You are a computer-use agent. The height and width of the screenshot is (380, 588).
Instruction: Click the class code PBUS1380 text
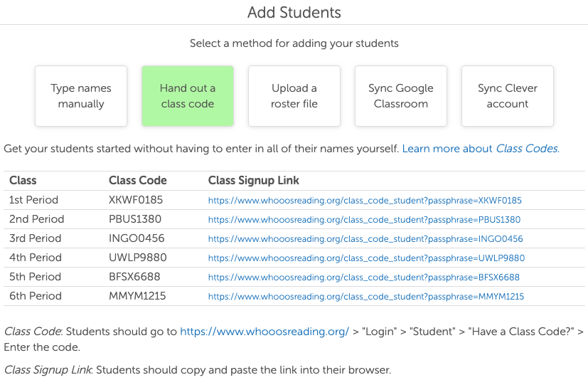(x=135, y=219)
